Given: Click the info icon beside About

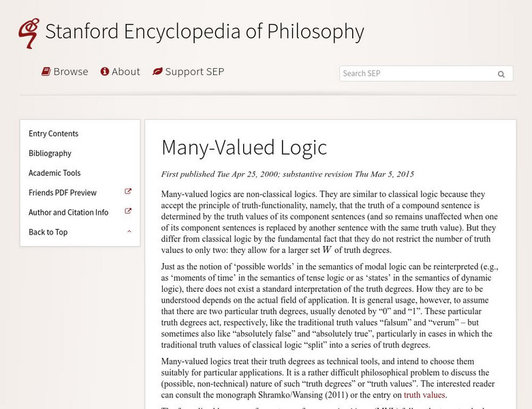Looking at the screenshot, I should click(105, 72).
